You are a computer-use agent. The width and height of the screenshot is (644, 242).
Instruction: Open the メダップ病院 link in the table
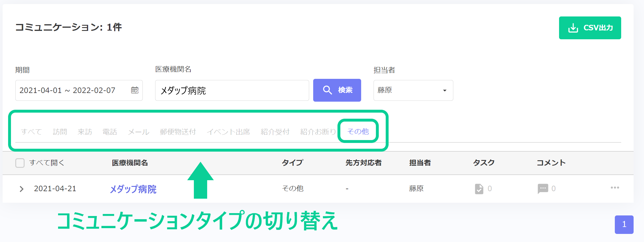(x=133, y=189)
